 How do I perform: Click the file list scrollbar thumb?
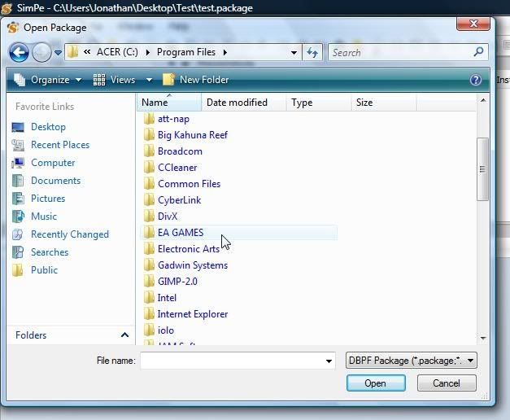tap(482, 169)
